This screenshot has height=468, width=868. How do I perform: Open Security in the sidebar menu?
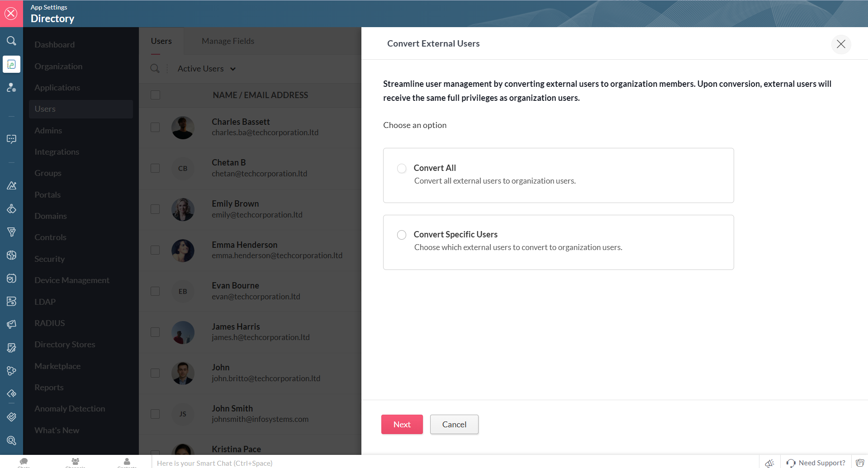pyautogui.click(x=50, y=259)
